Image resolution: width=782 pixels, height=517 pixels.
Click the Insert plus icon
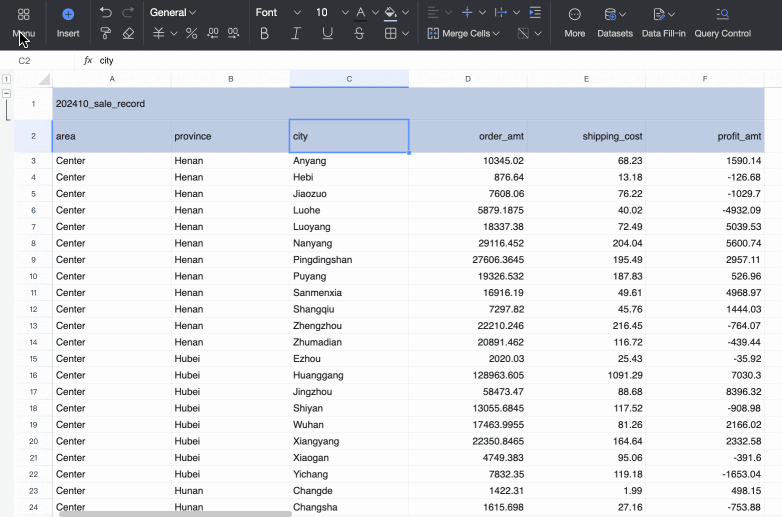click(68, 14)
